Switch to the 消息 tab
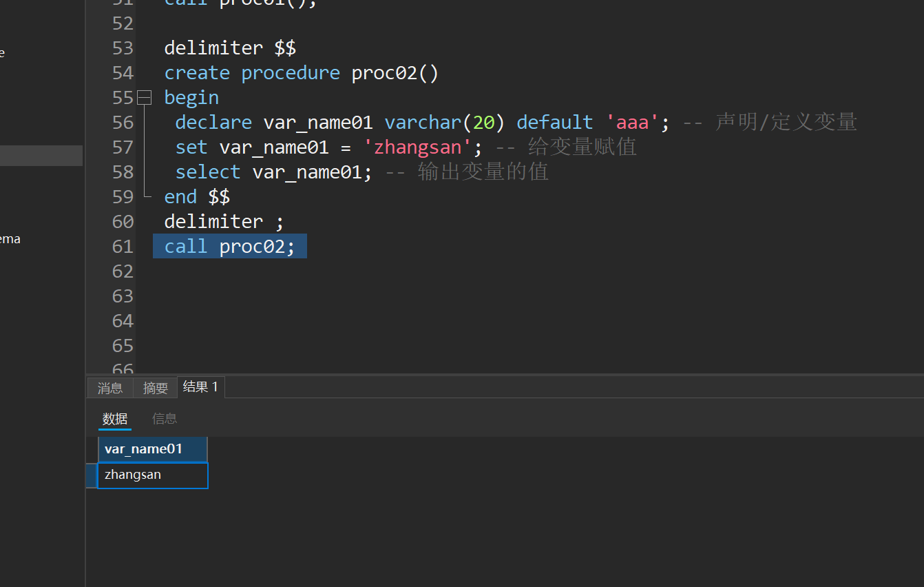This screenshot has height=587, width=924. coord(110,388)
